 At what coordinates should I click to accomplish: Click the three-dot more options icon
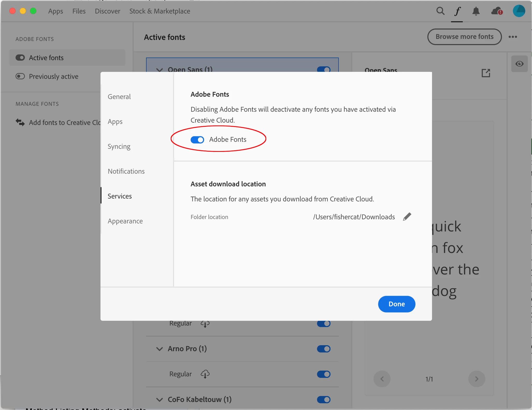point(513,37)
